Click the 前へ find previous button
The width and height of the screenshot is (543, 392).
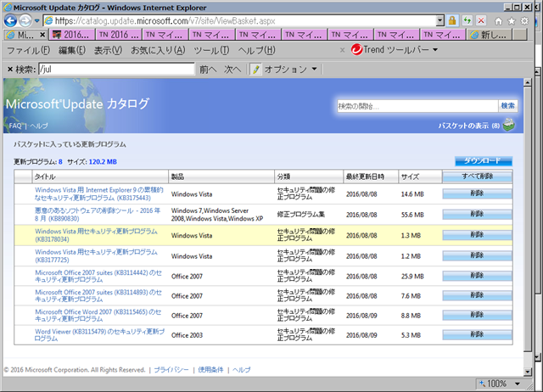click(208, 70)
